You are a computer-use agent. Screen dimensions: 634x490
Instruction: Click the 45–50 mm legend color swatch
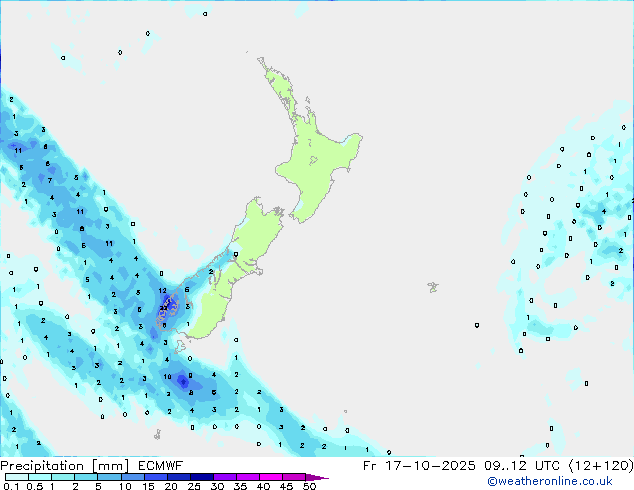coord(294,477)
